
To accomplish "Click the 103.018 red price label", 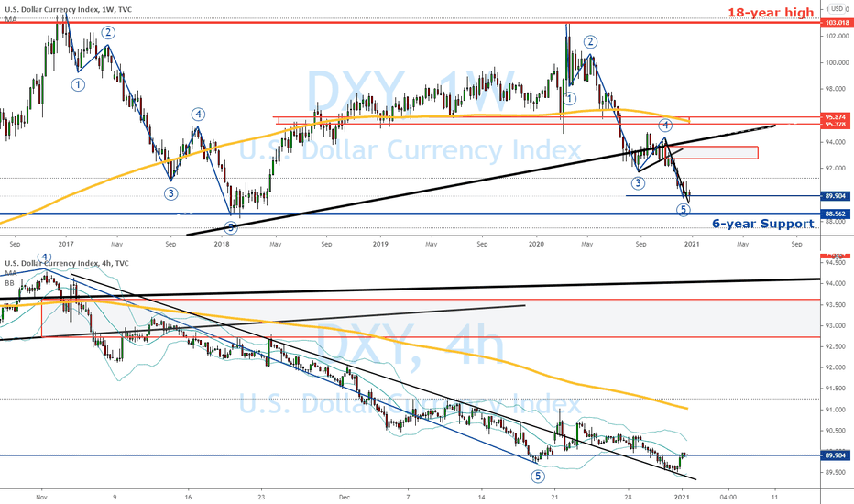I will 838,23.
